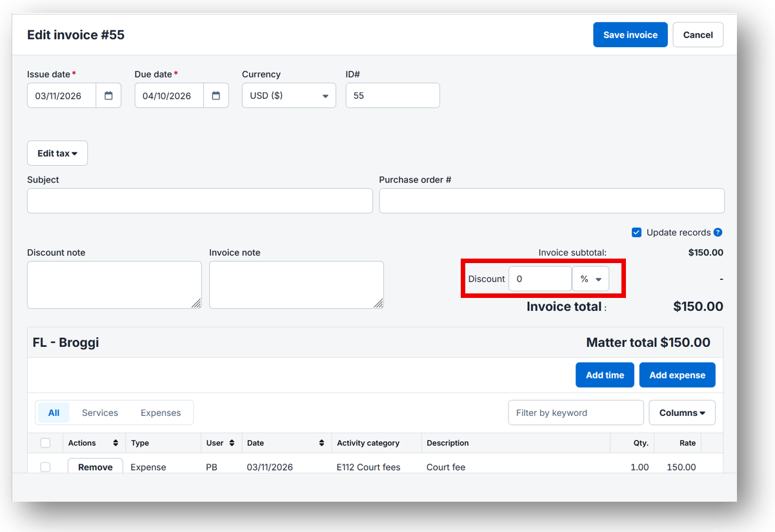775x532 pixels.
Task: Click Add time for FL - Broggi
Action: [x=604, y=375]
